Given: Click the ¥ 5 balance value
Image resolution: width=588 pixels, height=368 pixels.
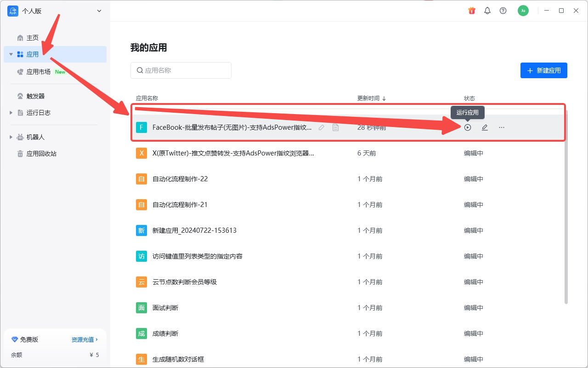Looking at the screenshot, I should tap(94, 355).
